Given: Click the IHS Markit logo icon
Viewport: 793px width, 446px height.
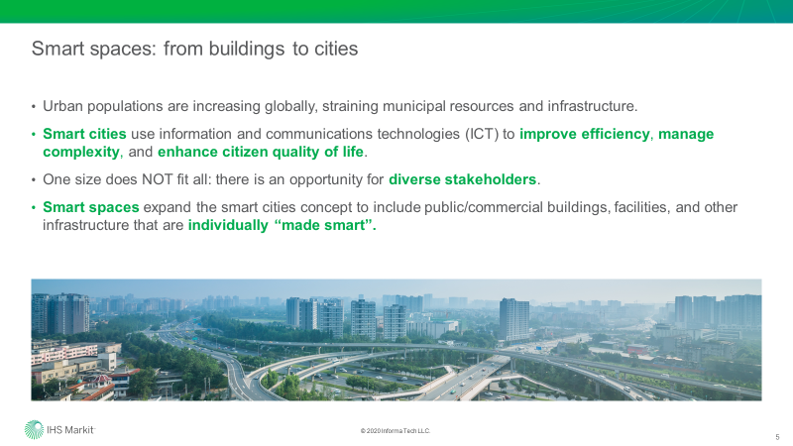Looking at the screenshot, I should pos(34,430).
